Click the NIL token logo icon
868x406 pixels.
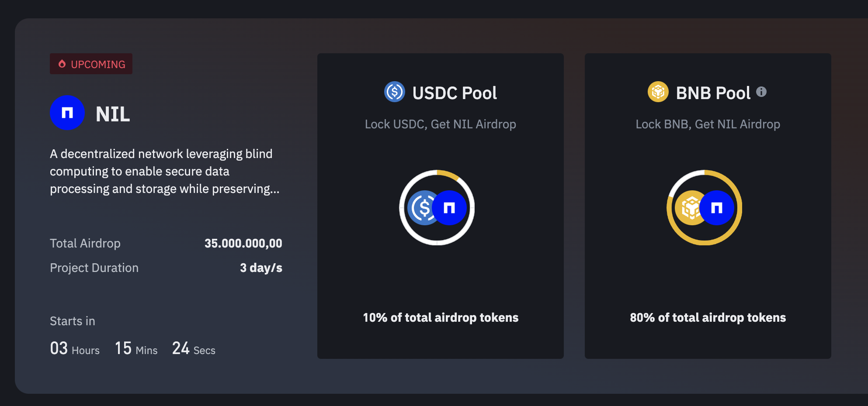pos(67,113)
